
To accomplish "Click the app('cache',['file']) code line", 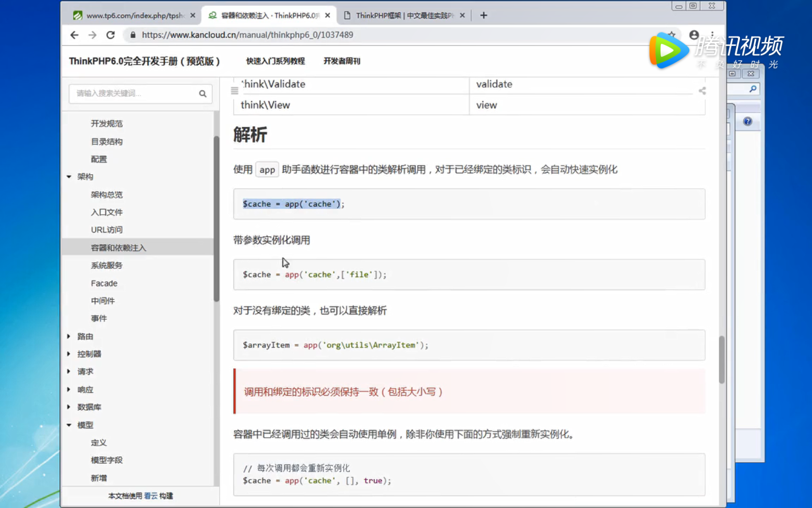I will [315, 275].
